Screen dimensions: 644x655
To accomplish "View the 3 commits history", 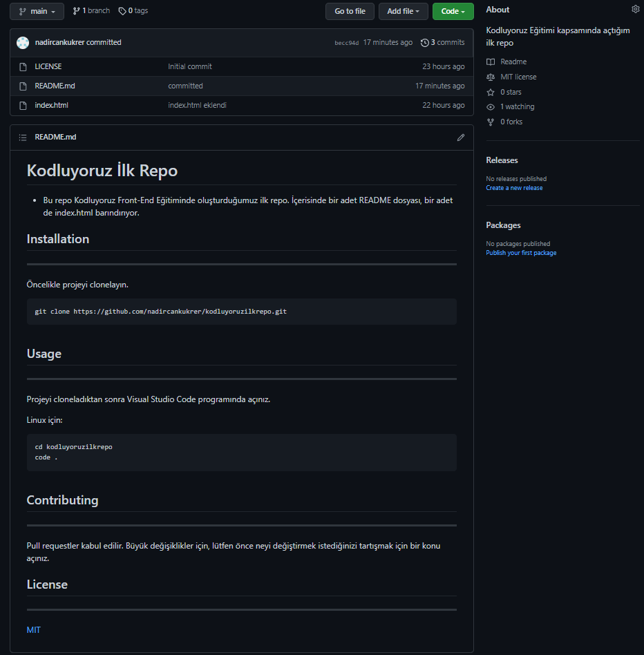I will pos(443,42).
